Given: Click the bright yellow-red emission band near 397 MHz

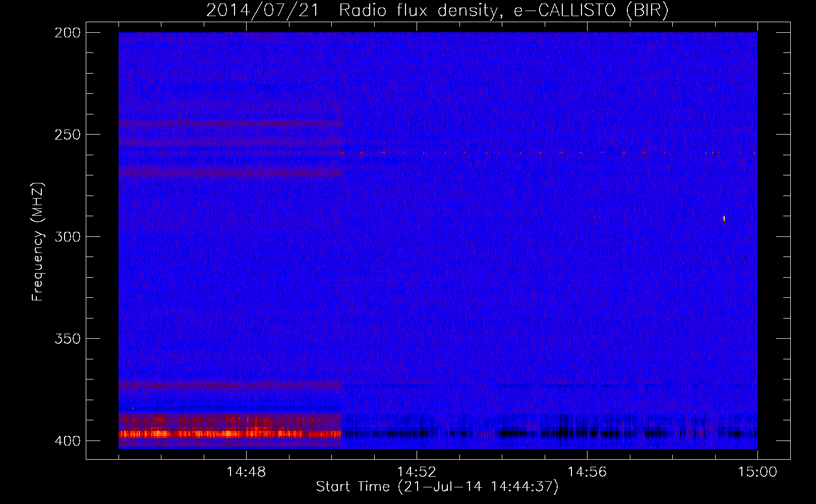Looking at the screenshot, I should click(230, 433).
